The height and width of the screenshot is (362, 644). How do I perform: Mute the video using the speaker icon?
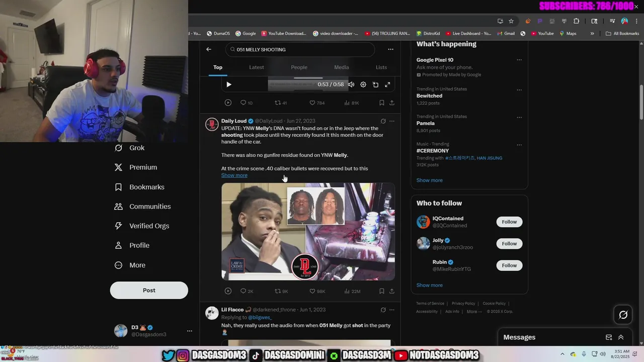(351, 84)
